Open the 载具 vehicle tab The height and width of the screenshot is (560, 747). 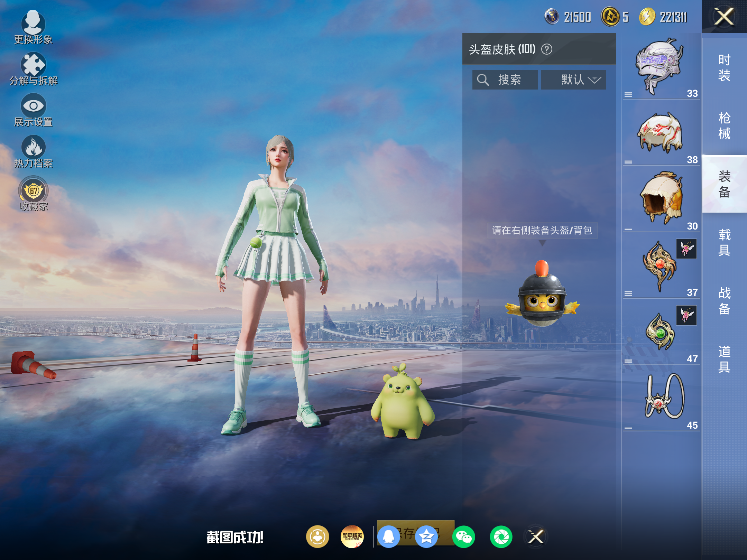pyautogui.click(x=725, y=242)
